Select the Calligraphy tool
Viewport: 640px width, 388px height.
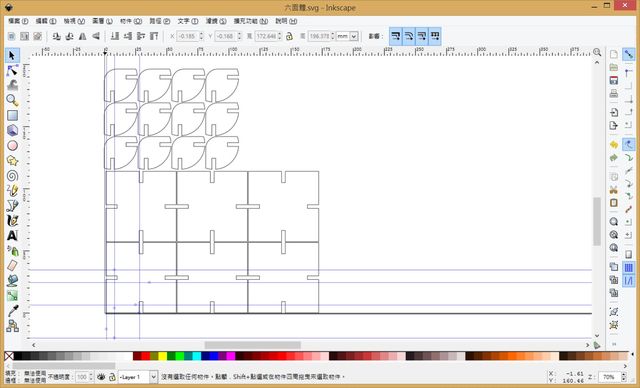pyautogui.click(x=12, y=221)
